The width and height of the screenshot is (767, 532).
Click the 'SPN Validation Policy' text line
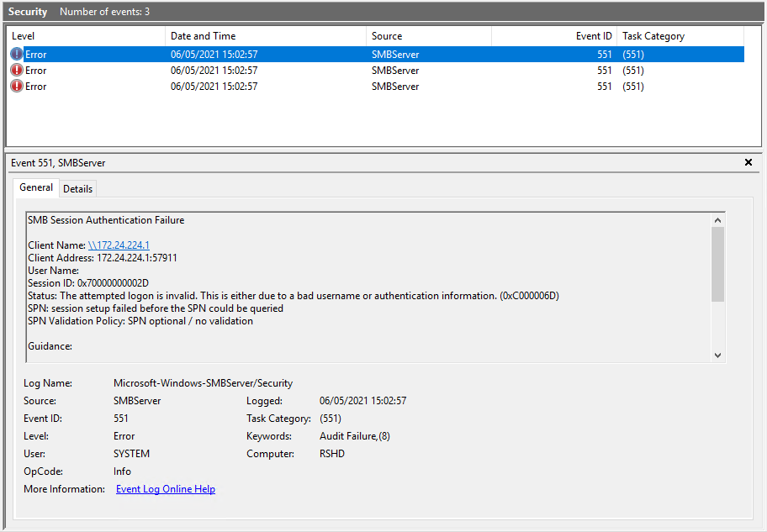pos(140,321)
